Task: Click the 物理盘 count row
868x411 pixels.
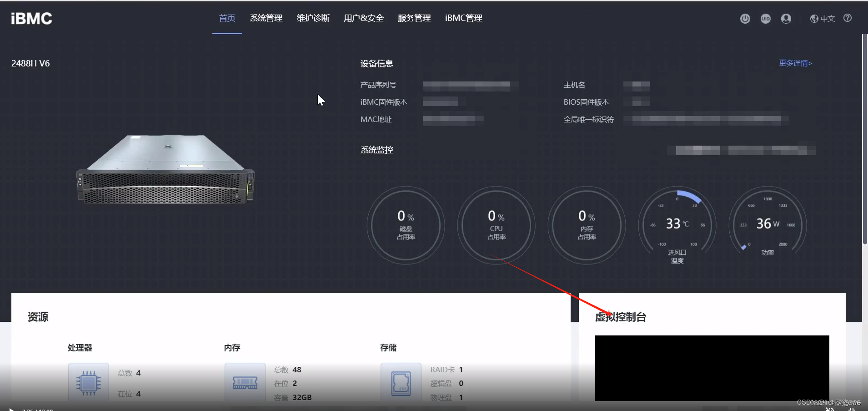Action: click(447, 397)
